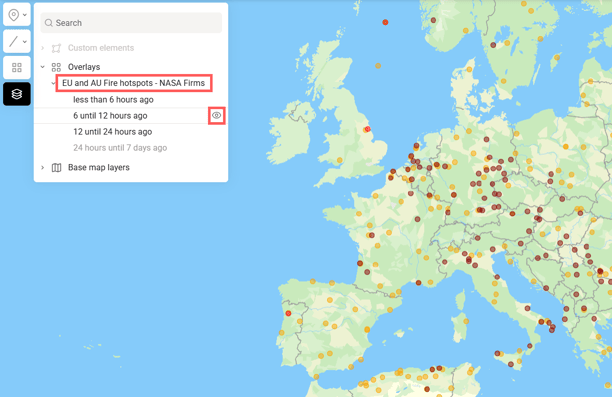The image size is (612, 397).
Task: Select the Overlays tree label
Action: [x=84, y=67]
